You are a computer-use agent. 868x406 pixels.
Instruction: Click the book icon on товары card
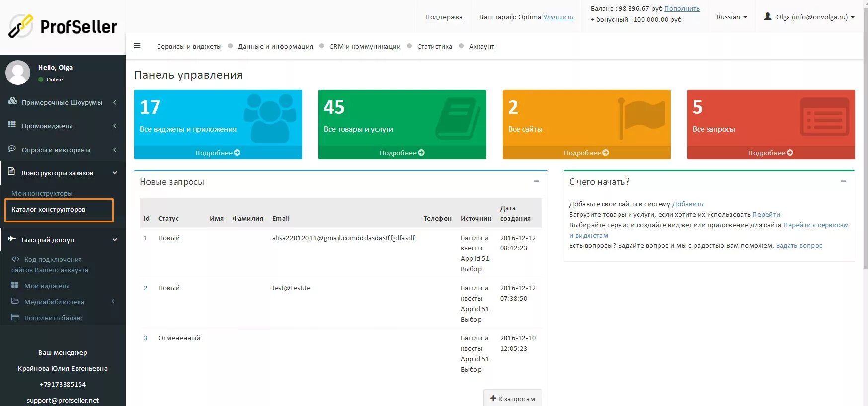click(458, 118)
